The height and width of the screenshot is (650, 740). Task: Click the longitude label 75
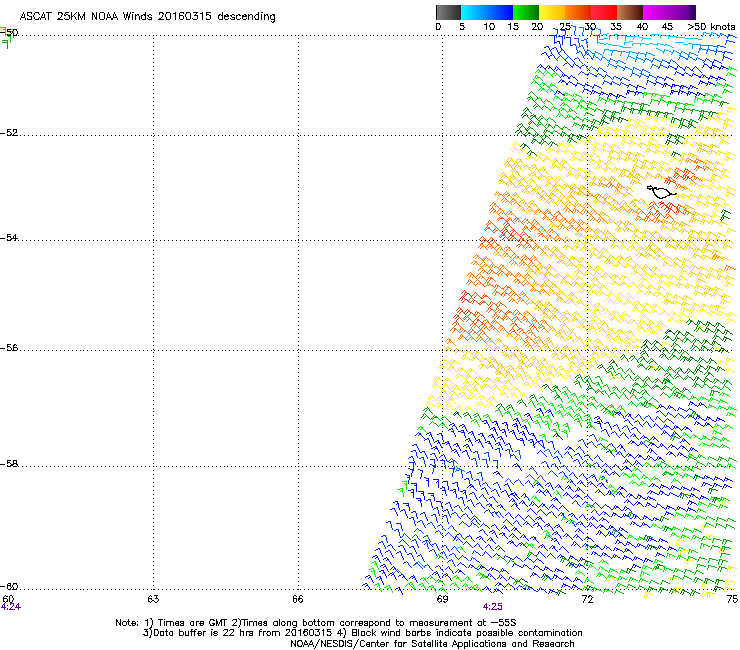(x=732, y=599)
